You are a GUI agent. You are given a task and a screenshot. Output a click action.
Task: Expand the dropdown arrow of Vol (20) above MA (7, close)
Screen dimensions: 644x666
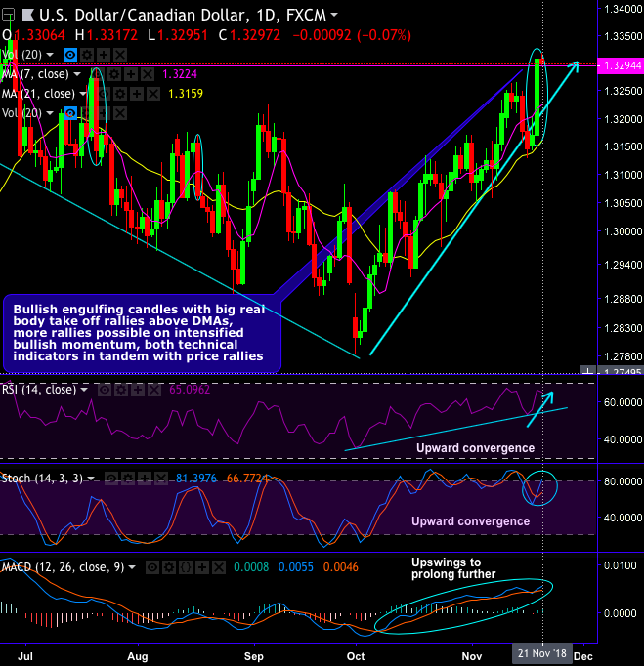[50, 55]
